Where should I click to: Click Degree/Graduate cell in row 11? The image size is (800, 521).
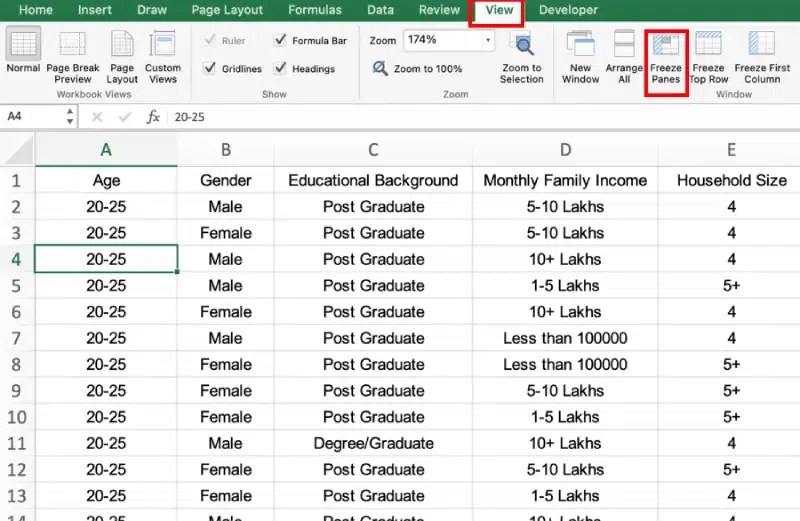pos(373,443)
